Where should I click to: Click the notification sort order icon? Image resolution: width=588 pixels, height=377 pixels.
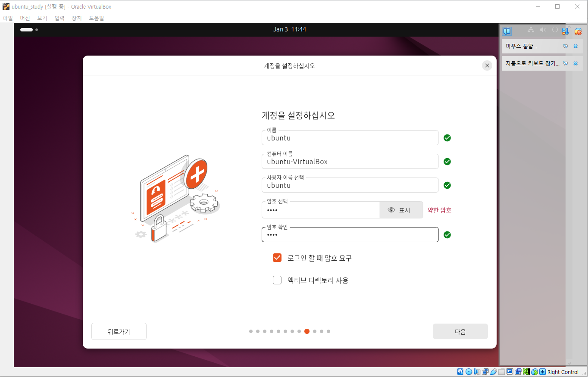pyautogui.click(x=565, y=31)
